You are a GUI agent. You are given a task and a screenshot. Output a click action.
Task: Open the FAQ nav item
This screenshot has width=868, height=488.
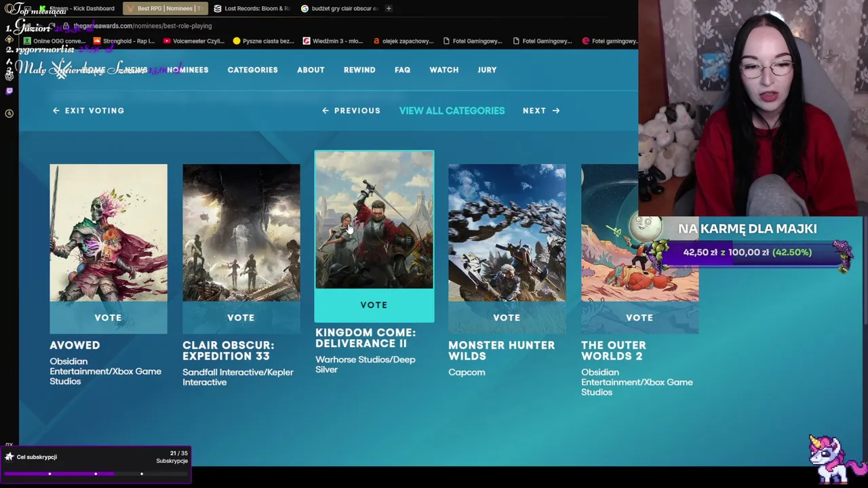click(x=402, y=70)
